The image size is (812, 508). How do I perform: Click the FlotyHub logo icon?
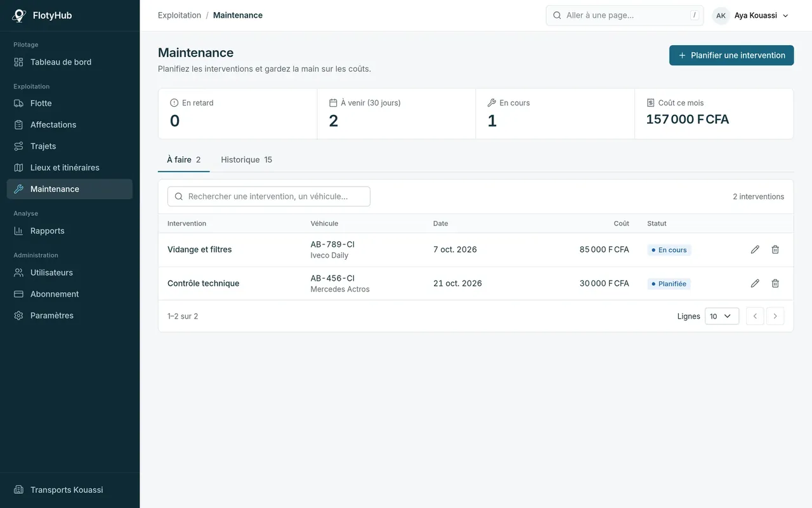(19, 15)
